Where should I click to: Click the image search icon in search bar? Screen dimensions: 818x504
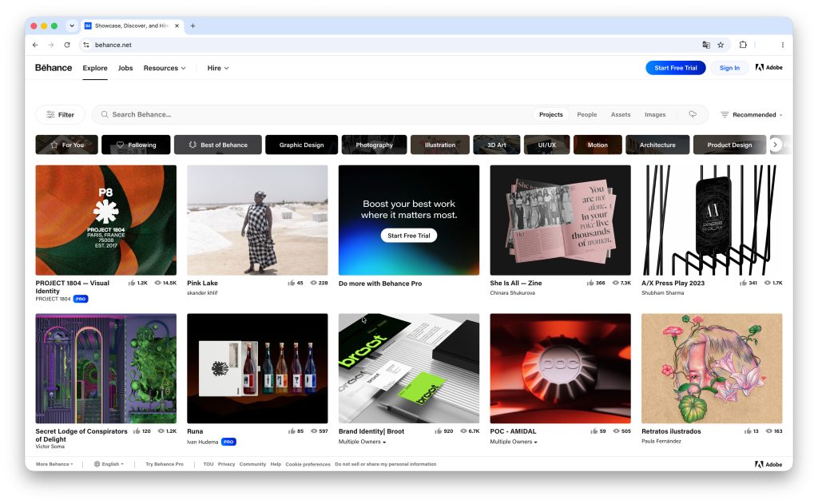click(693, 114)
